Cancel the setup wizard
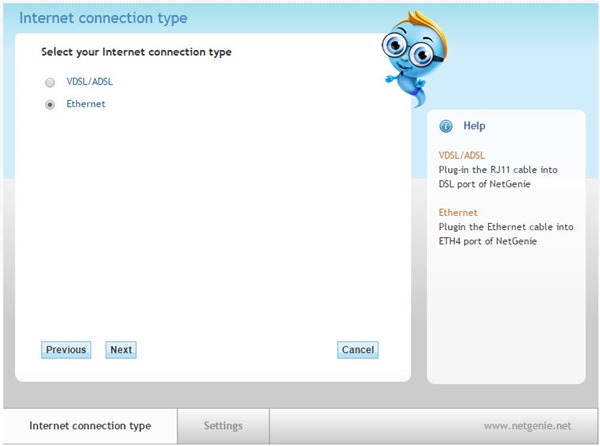Screen dimensions: 600x446 pos(358,350)
